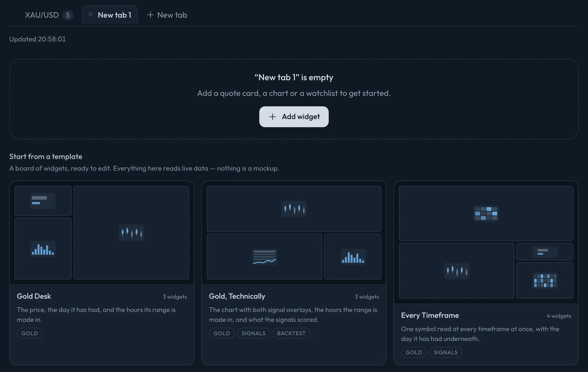Click the 3 widgets label on Gold Desk
The height and width of the screenshot is (372, 588).
[175, 297]
